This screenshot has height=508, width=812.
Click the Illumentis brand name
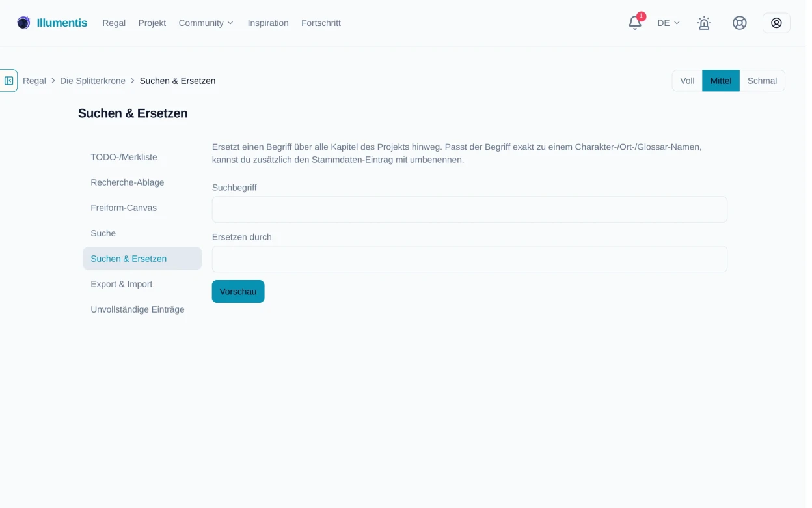coord(62,23)
